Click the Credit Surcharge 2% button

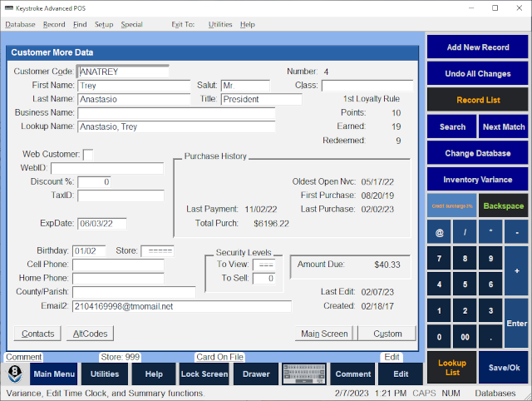pos(451,205)
